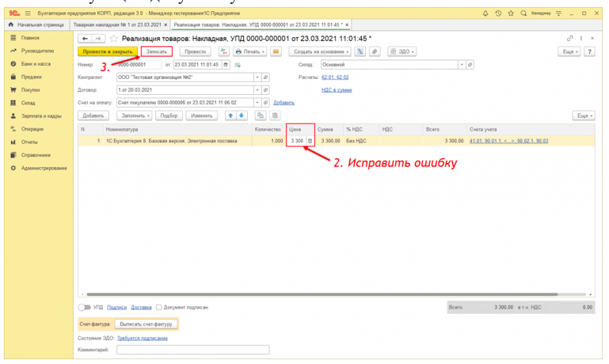609x364 pixels.
Task: Click the paste rows icon
Action: (x=275, y=116)
